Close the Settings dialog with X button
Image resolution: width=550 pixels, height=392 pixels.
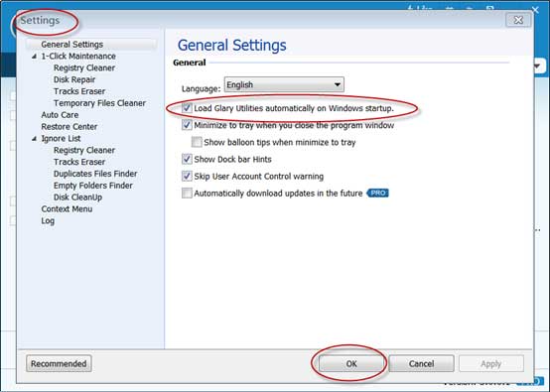[x=518, y=20]
